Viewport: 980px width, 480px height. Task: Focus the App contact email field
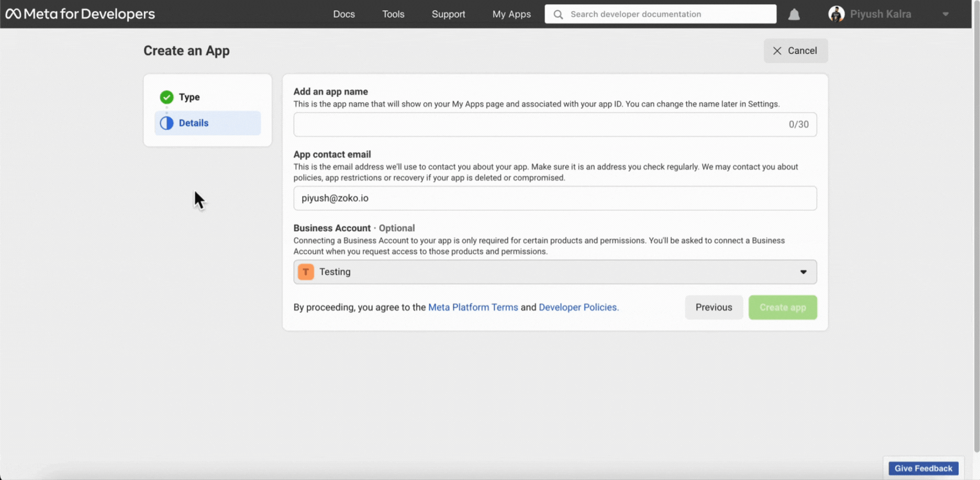555,198
